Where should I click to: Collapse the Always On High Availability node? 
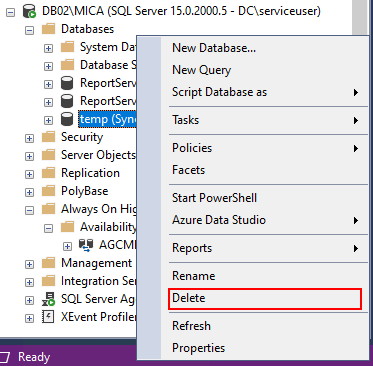[x=30, y=210]
